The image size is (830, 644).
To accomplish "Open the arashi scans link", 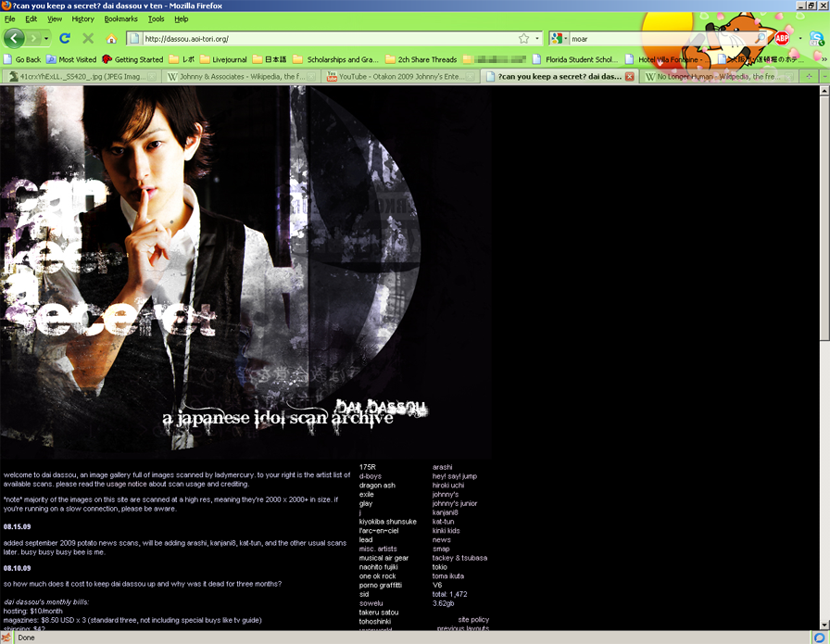I will click(x=442, y=467).
